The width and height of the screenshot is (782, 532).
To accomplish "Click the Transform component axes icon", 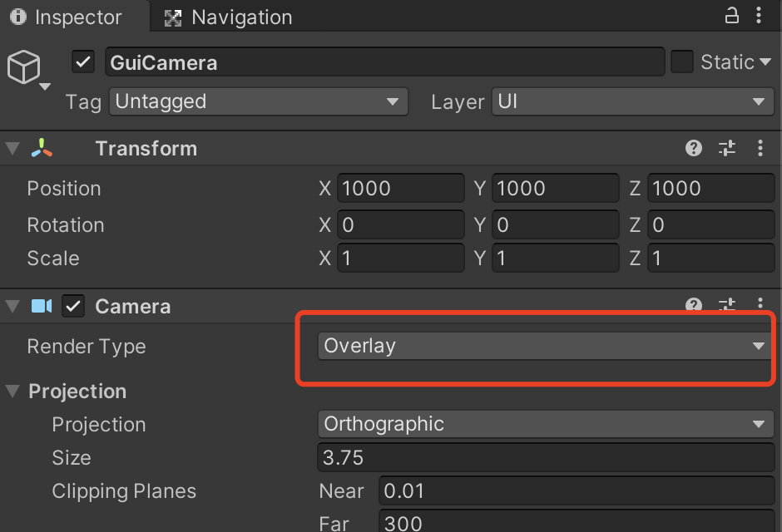I will (42, 149).
